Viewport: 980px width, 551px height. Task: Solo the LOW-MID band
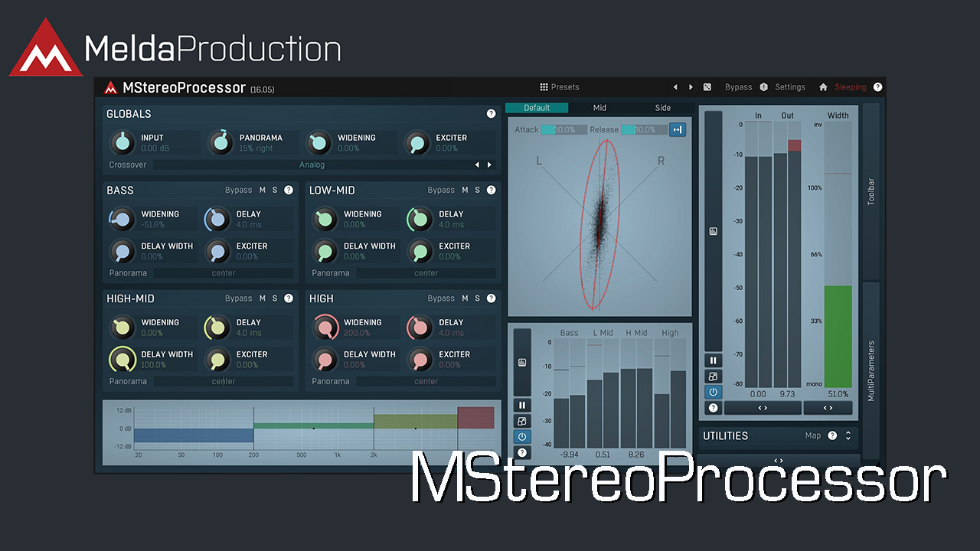pyautogui.click(x=477, y=190)
